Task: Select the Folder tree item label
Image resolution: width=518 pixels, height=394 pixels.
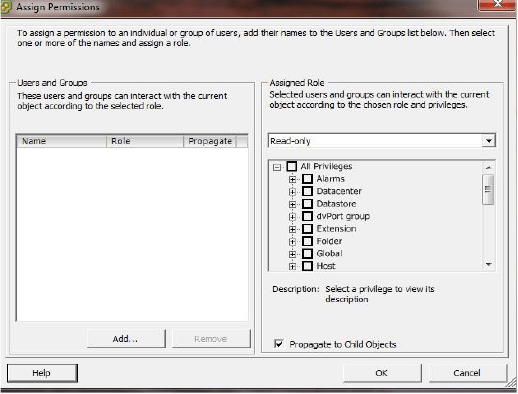Action: (329, 241)
